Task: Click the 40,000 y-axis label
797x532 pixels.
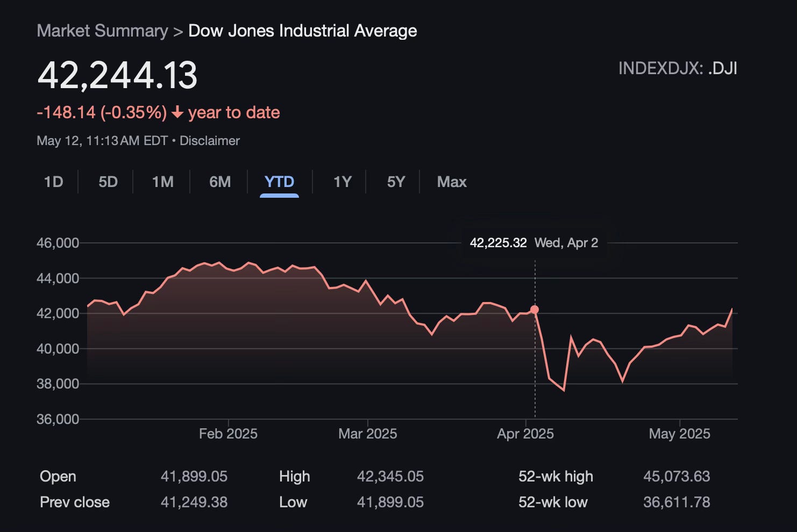Action: 58,349
